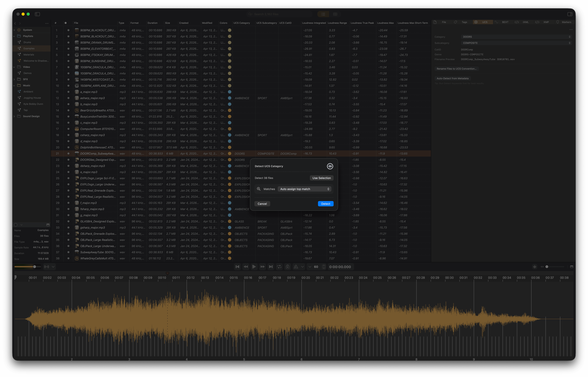Toggle the metronome icon
This screenshot has width=588, height=377.
tap(296, 267)
